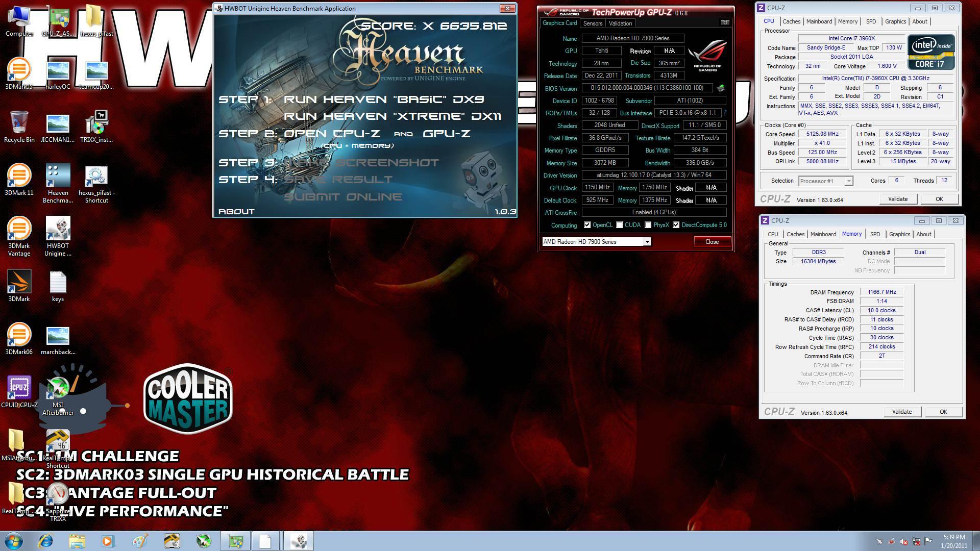
Task: Click the GPU-Z BIOS save chip icon
Action: coord(721,88)
